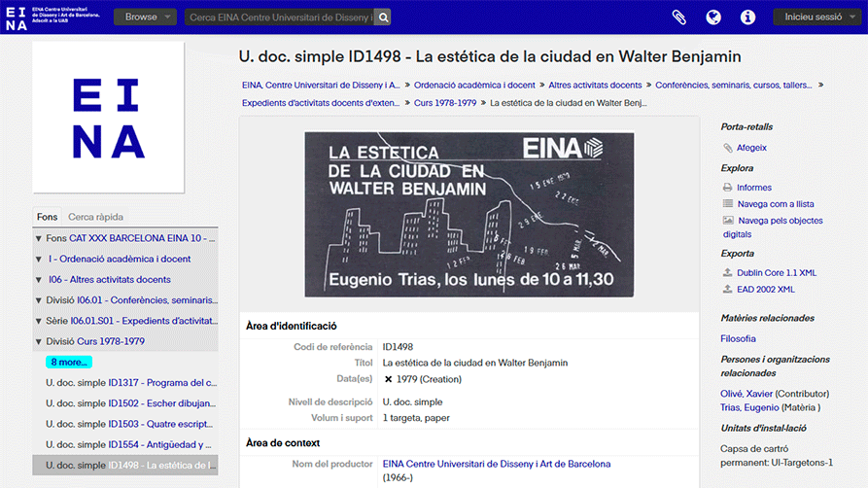The image size is (868, 488).
Task: Go to Expedients d'activitats docents breadcrumb
Action: pos(321,103)
